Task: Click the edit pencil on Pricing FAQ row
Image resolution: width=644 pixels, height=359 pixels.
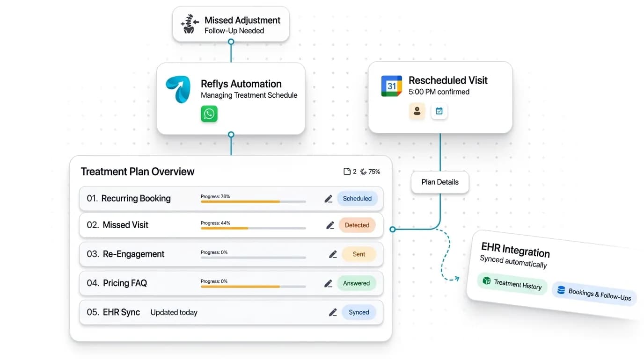Action: [x=329, y=283]
